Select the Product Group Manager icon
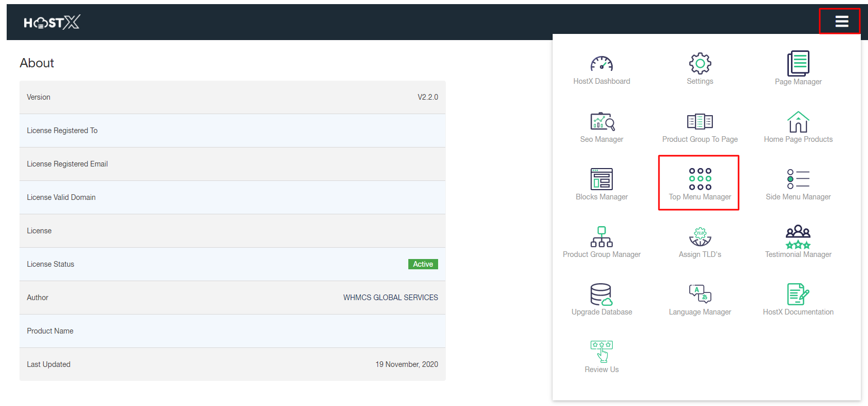868x406 pixels. coord(601,237)
